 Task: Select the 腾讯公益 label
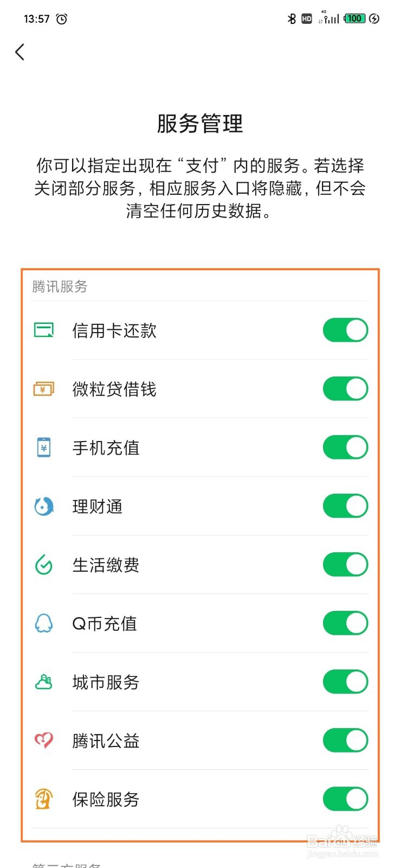point(106,741)
